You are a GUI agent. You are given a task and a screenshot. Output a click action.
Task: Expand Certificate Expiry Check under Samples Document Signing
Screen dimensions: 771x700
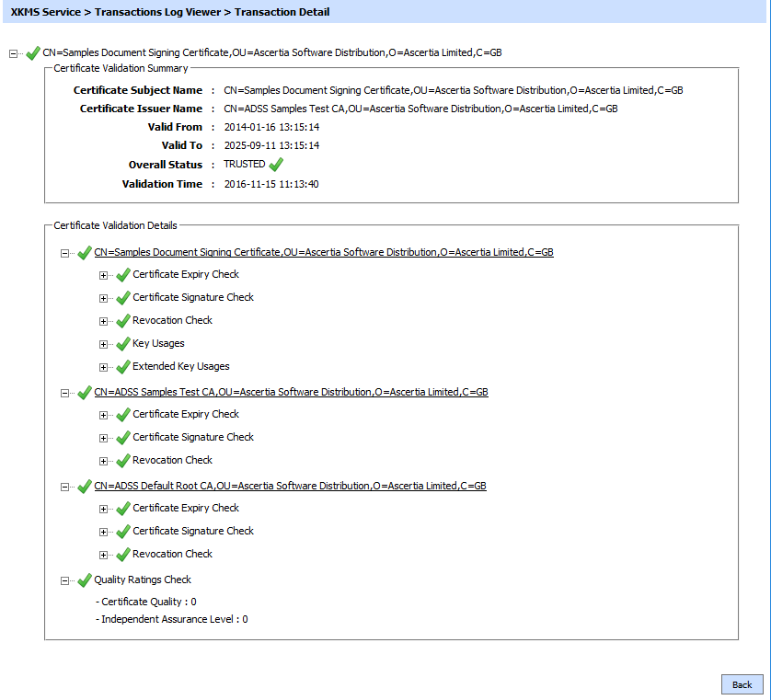103,275
